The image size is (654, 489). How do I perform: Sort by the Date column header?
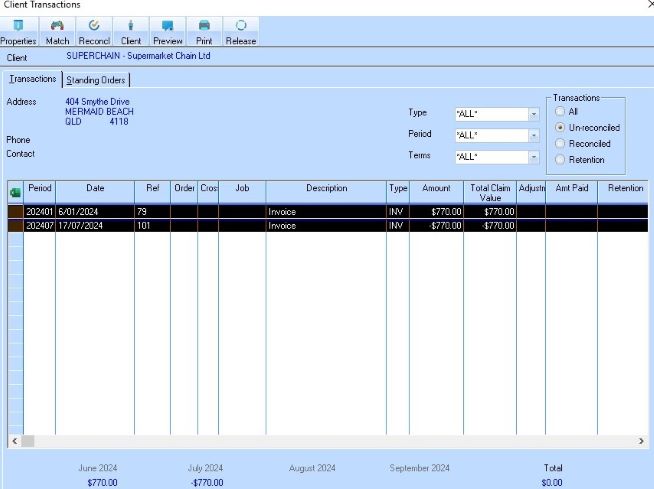(x=95, y=188)
